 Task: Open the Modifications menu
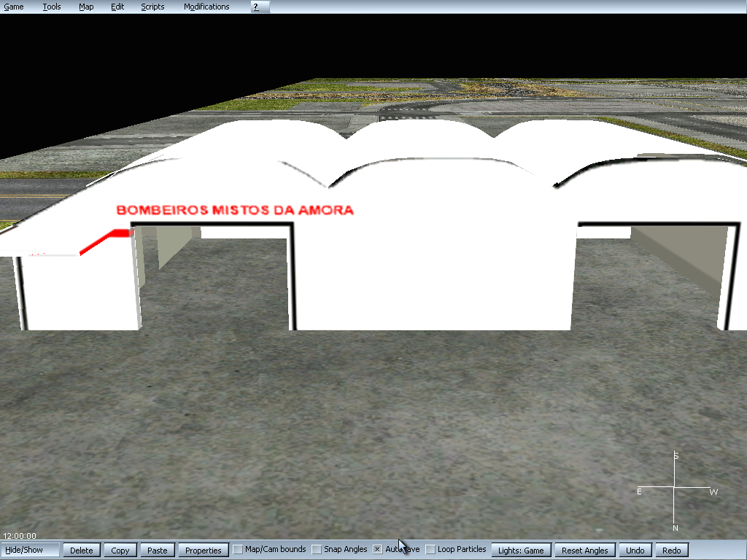click(206, 7)
